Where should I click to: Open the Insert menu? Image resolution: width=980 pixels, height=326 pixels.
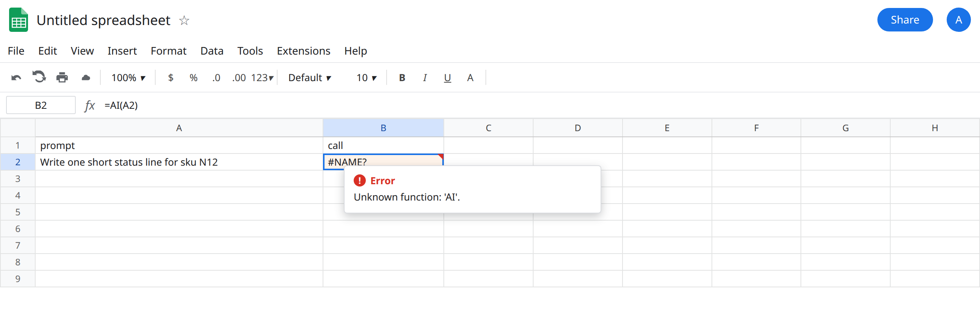pos(122,51)
